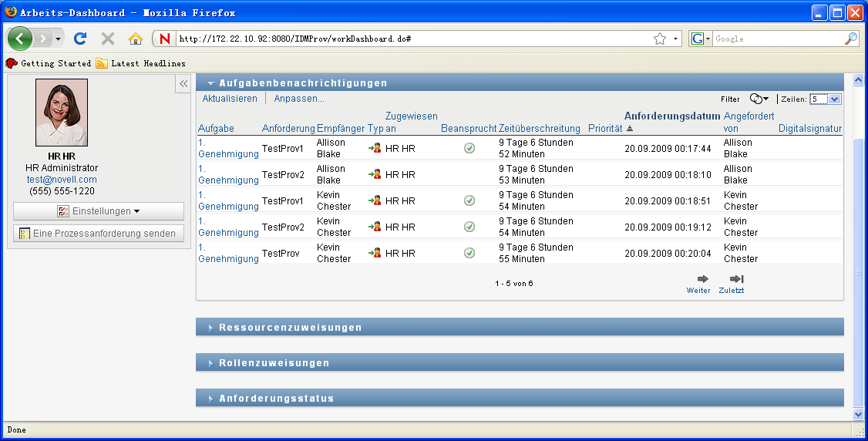The image size is (868, 441).
Task: Click the Zuletzt last-page arrow icon
Action: click(x=736, y=279)
